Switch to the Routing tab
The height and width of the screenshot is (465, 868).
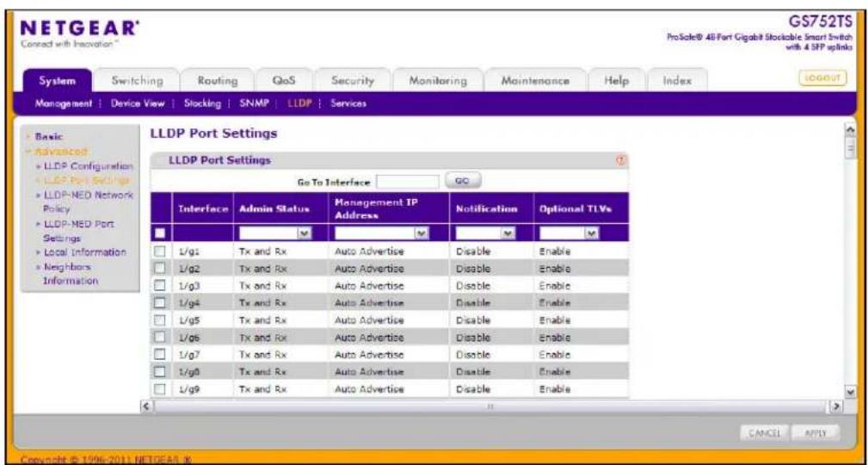coord(218,82)
